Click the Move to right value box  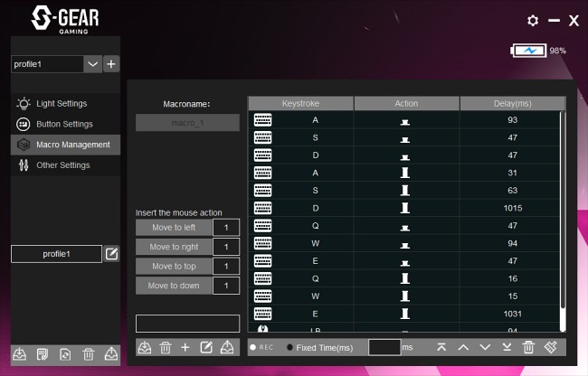[226, 247]
